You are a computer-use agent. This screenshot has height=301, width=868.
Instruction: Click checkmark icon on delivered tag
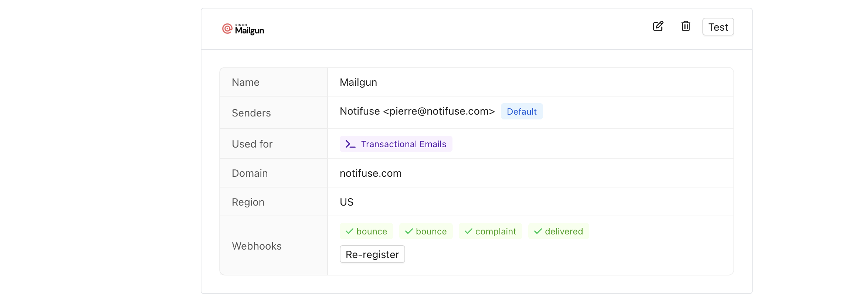click(x=538, y=231)
